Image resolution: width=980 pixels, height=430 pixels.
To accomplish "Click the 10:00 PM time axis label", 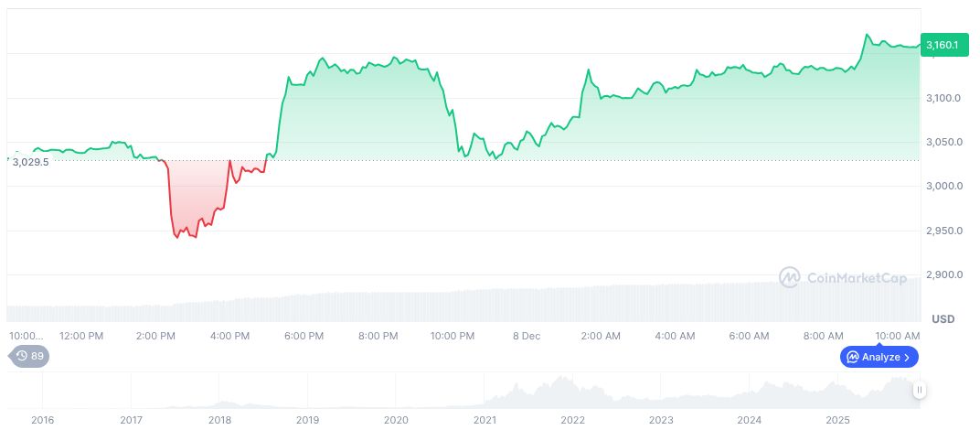I will pos(452,336).
